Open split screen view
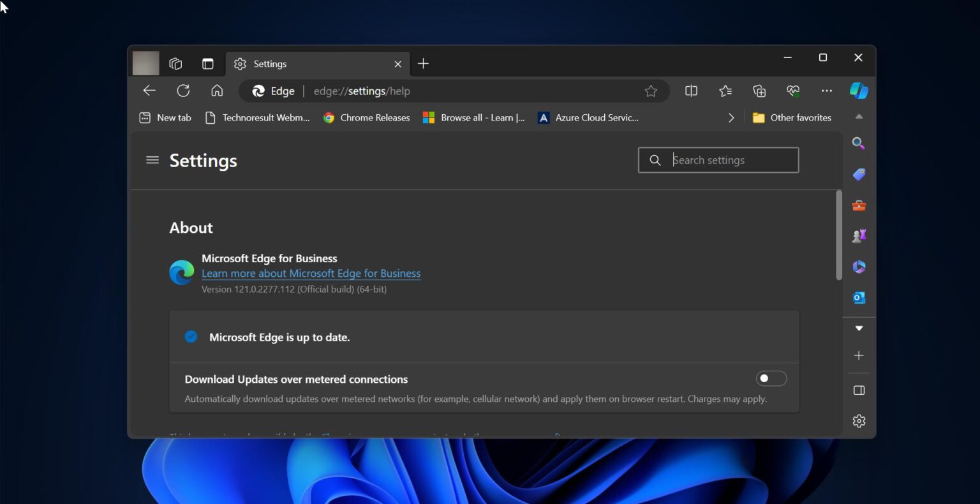The image size is (980, 504). click(691, 91)
